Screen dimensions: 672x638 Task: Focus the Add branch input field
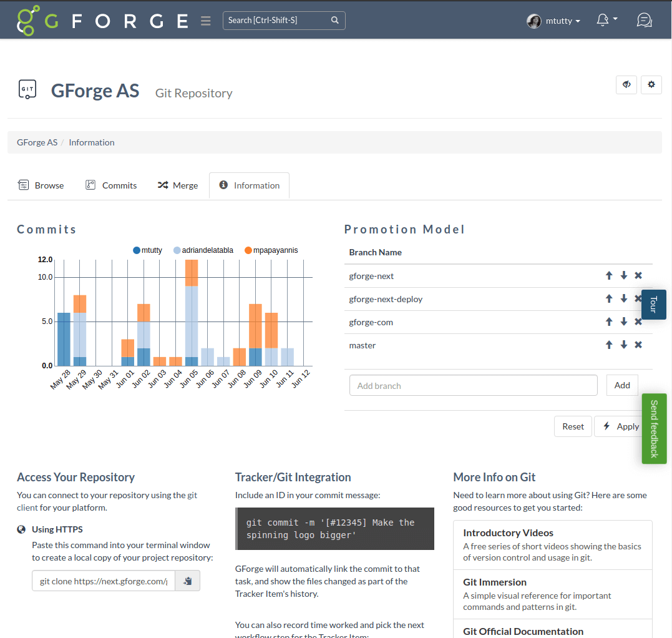tap(473, 386)
